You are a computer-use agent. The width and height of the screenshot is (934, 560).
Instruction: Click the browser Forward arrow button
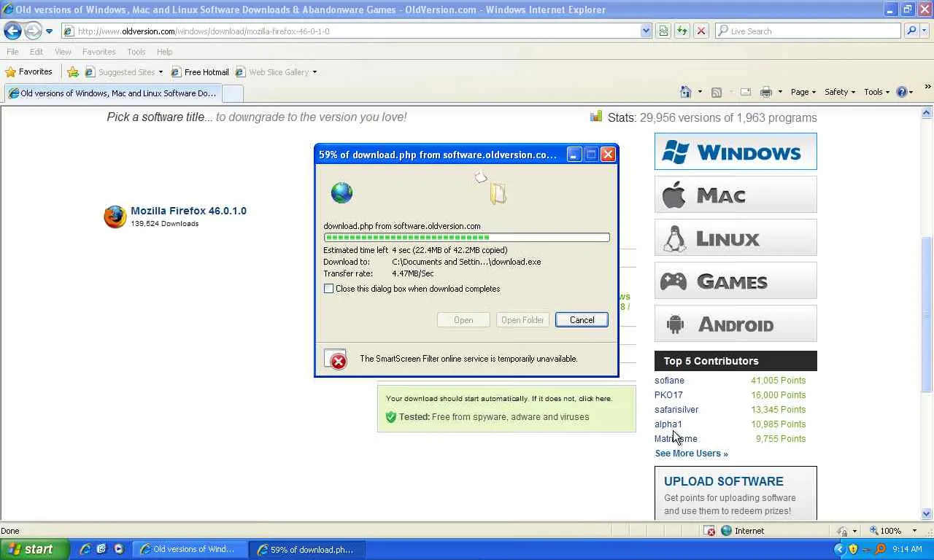[x=33, y=31]
